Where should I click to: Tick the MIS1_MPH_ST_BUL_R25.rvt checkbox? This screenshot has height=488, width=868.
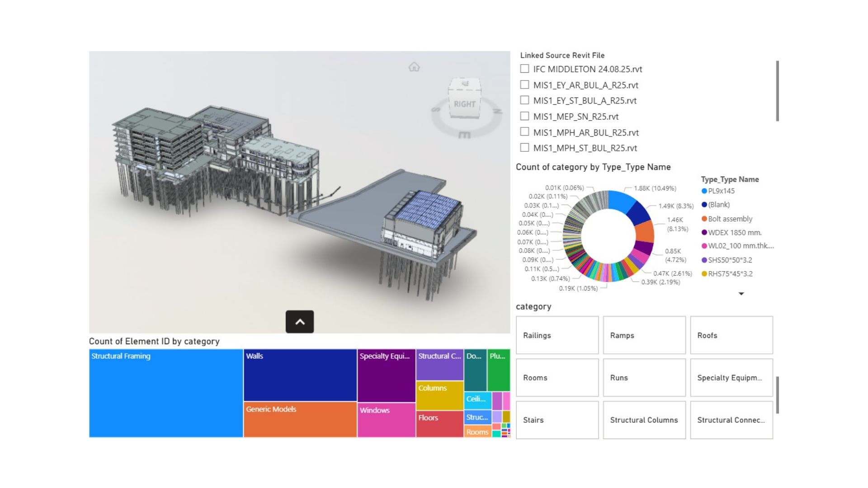click(524, 148)
